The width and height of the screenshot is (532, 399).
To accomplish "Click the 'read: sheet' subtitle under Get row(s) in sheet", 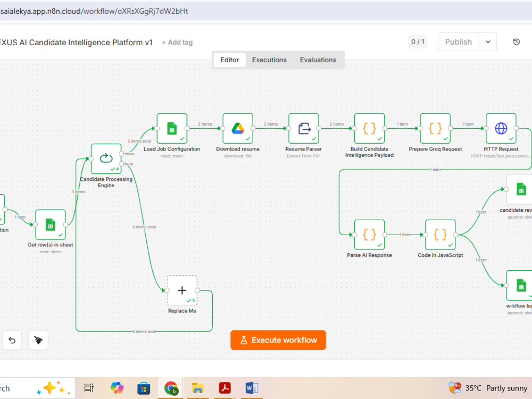I will [x=51, y=252].
